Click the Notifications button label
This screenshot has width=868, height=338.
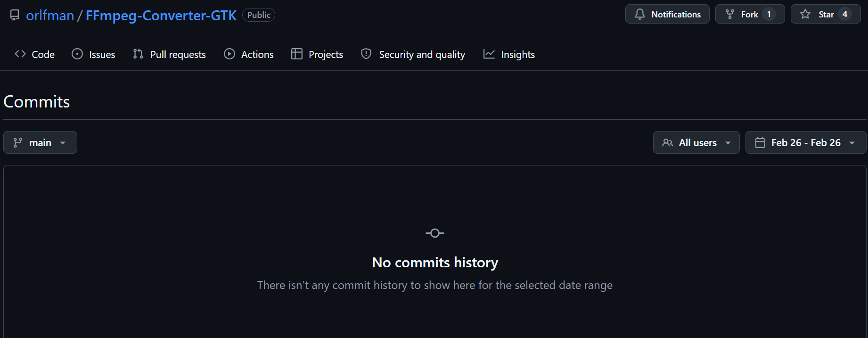click(x=676, y=14)
